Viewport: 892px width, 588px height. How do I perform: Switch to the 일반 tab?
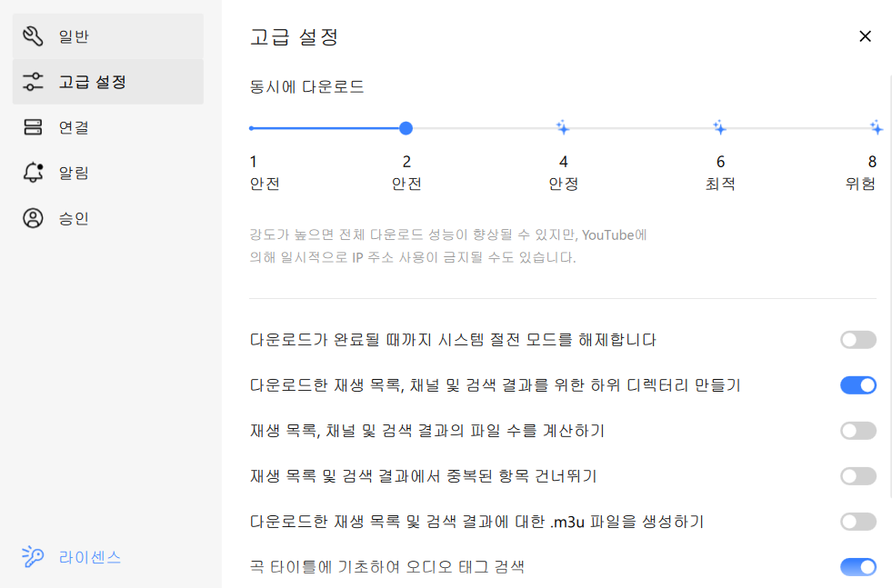pyautogui.click(x=108, y=36)
